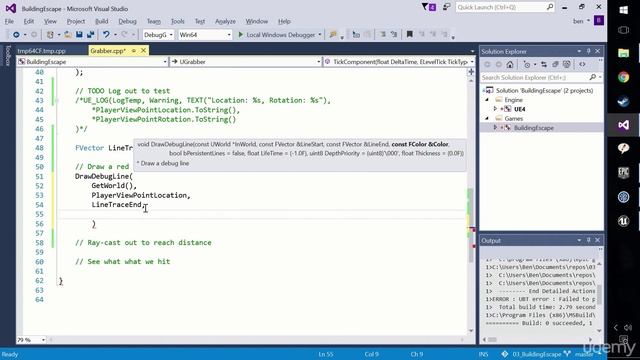Click Show All Files icon in Solution Explorer
This screenshot has height=360, width=640.
point(567,64)
